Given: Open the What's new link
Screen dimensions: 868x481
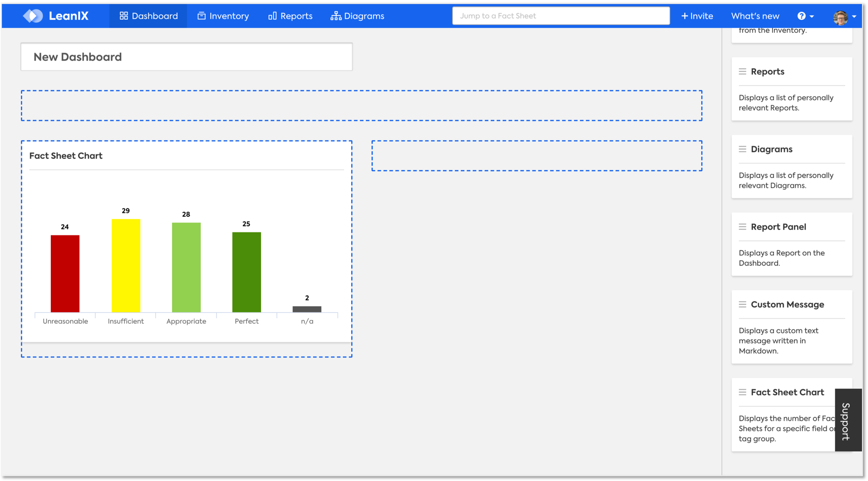Looking at the screenshot, I should [755, 16].
